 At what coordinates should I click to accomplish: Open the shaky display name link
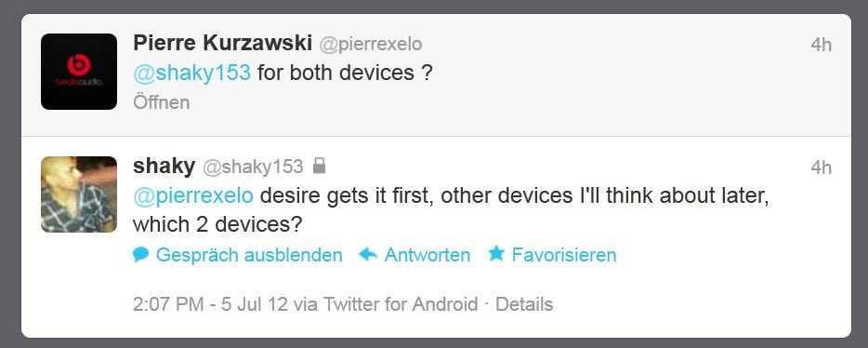click(164, 167)
